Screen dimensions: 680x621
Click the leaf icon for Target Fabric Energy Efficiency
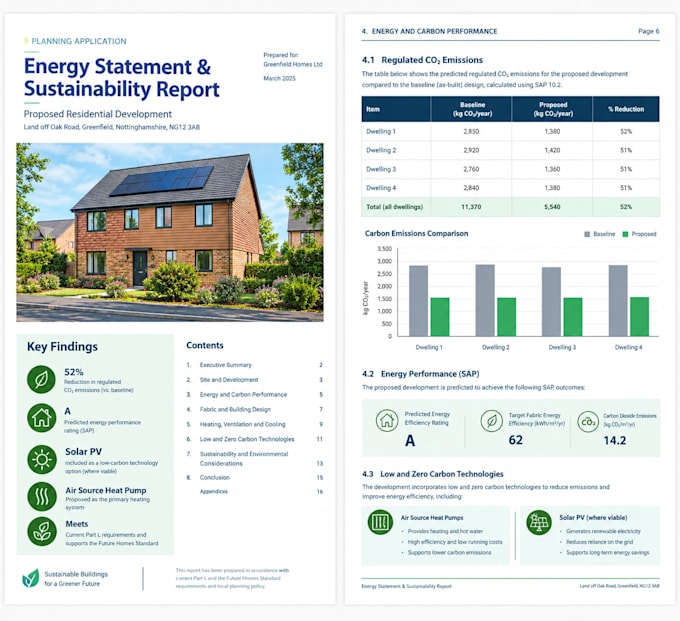(x=492, y=421)
